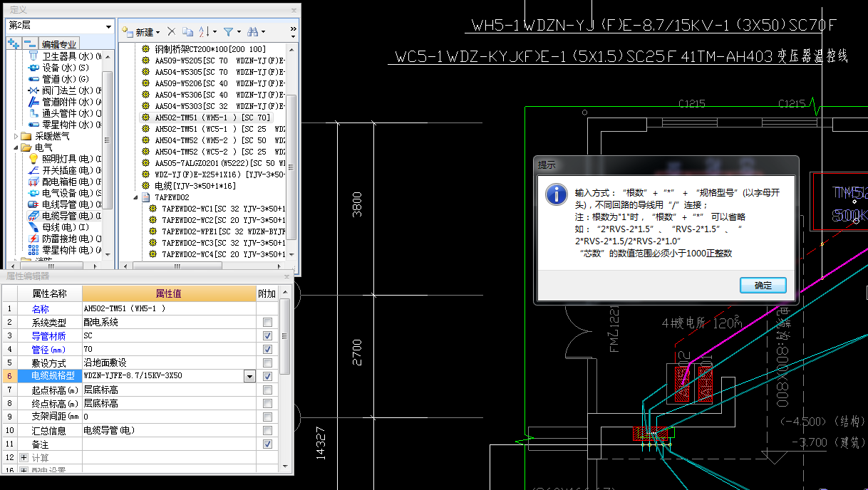Click the component list vertical scrollbar
The height and width of the screenshot is (490, 868).
point(291,150)
